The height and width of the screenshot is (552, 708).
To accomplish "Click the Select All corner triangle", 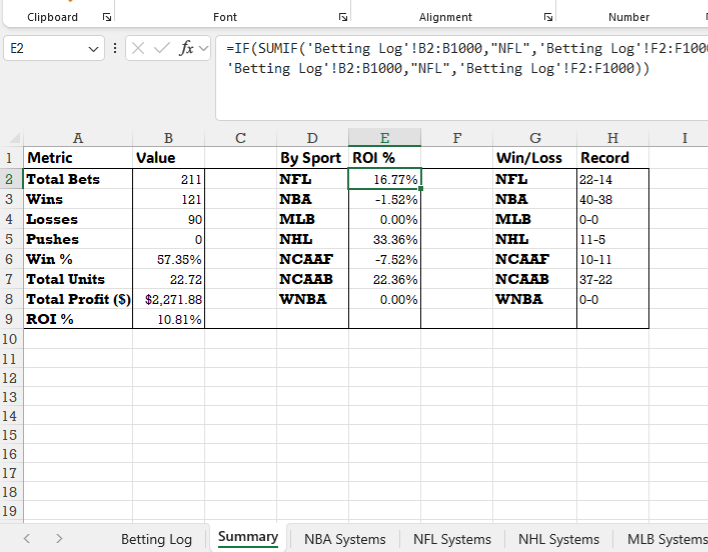I will 15,137.
